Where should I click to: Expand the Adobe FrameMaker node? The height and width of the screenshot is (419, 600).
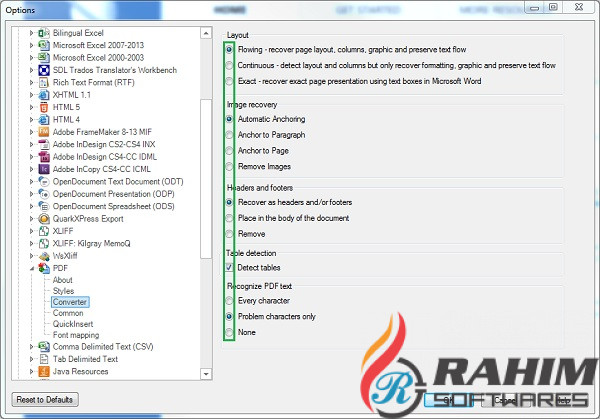pyautogui.click(x=31, y=132)
